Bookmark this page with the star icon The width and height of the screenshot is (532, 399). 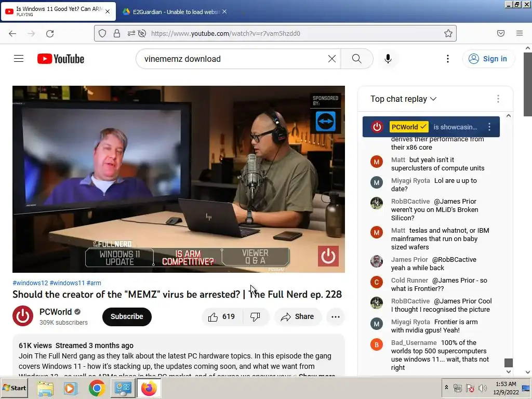[x=448, y=33]
